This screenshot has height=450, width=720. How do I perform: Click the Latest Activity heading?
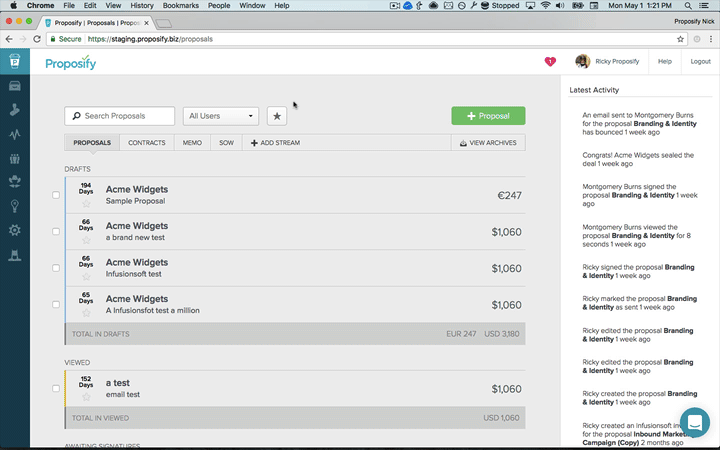point(594,90)
